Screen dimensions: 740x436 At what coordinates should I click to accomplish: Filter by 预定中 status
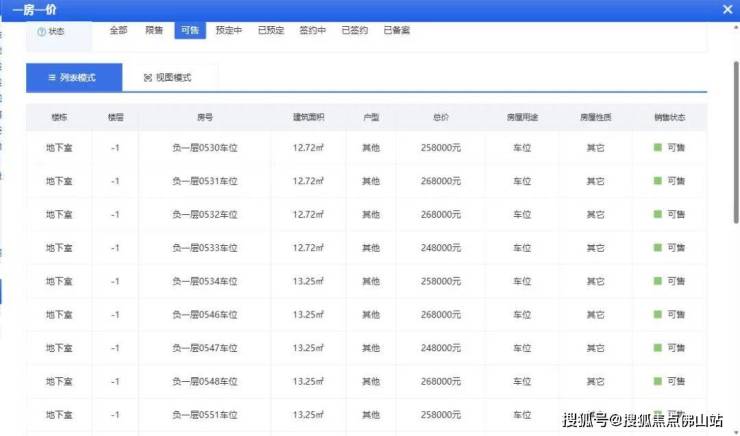pos(229,31)
